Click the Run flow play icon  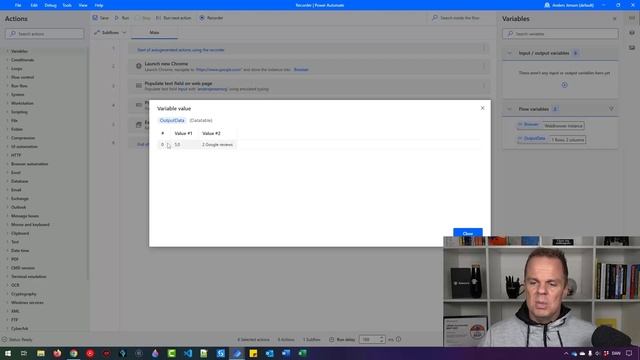tap(117, 18)
